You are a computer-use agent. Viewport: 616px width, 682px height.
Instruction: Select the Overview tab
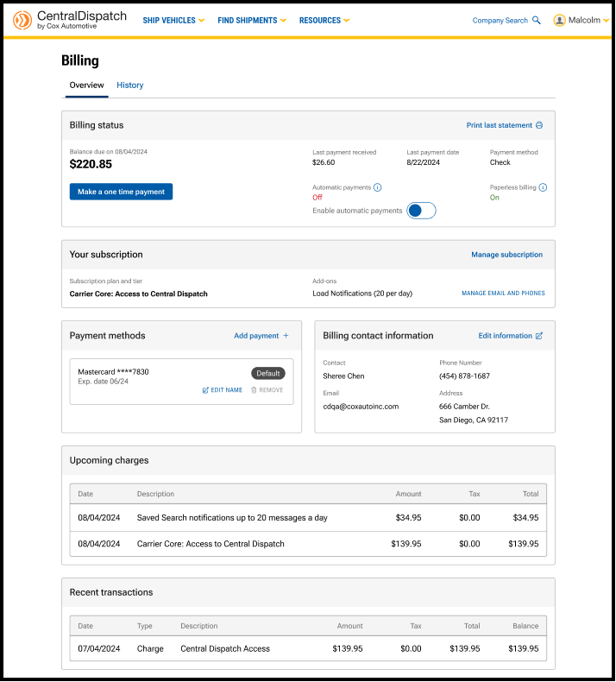point(86,85)
